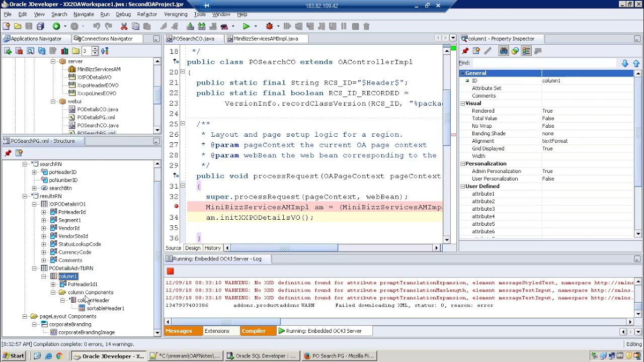Click the Make project icon

(190, 26)
